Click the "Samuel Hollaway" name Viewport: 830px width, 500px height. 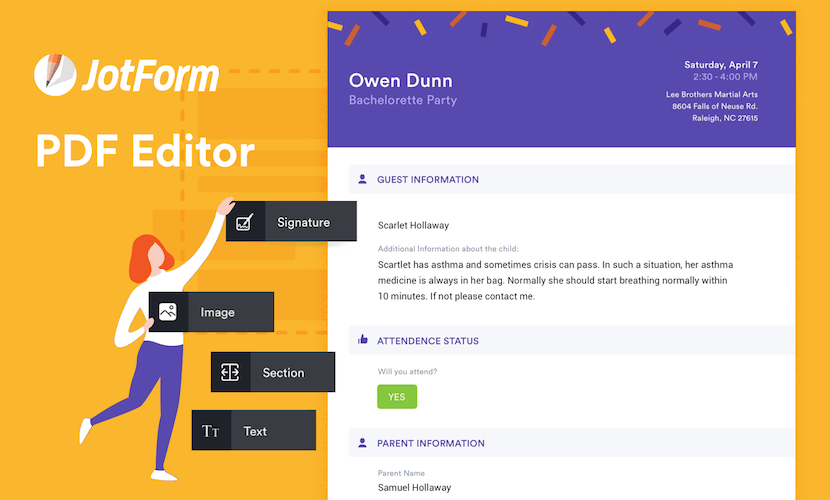414,488
